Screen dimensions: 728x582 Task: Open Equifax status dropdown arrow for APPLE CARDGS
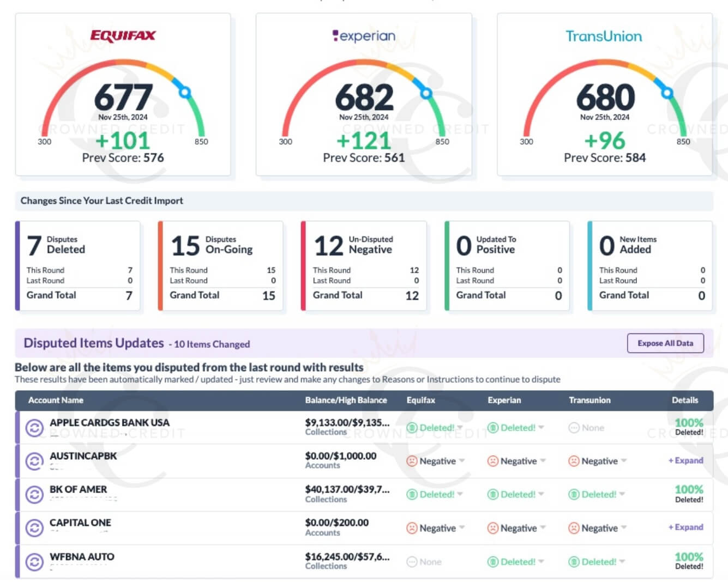(x=460, y=428)
